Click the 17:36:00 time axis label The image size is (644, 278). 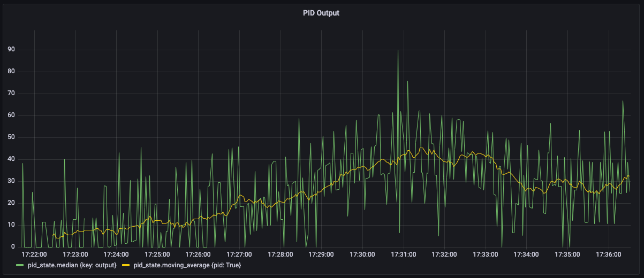pyautogui.click(x=609, y=254)
